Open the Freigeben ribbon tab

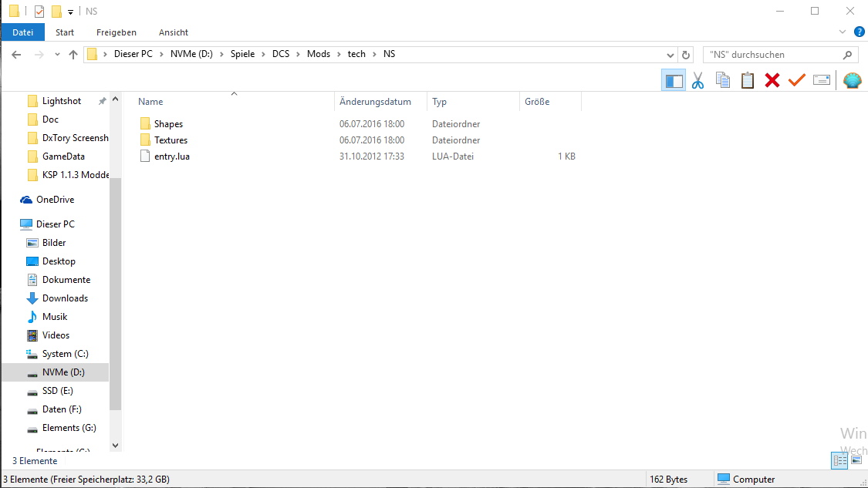tap(117, 32)
